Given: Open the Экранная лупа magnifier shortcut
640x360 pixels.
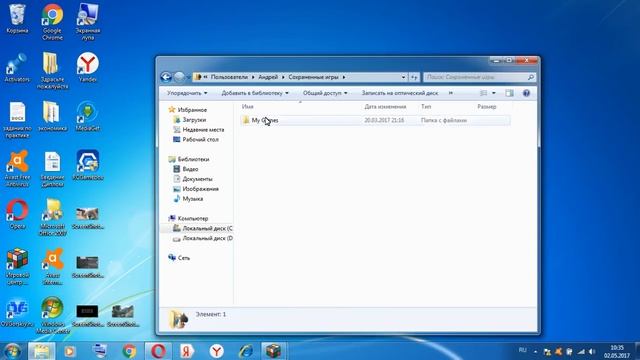Looking at the screenshot, I should coord(88,22).
